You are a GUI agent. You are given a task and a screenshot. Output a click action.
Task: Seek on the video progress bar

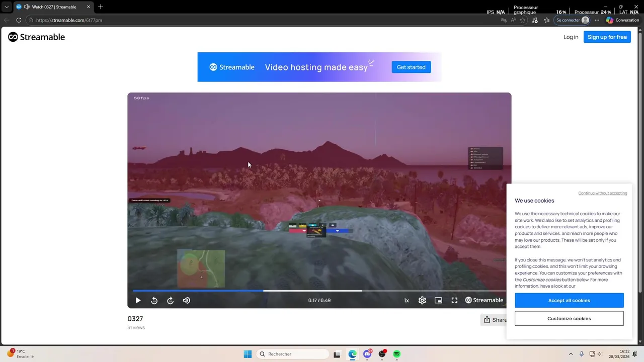319,291
